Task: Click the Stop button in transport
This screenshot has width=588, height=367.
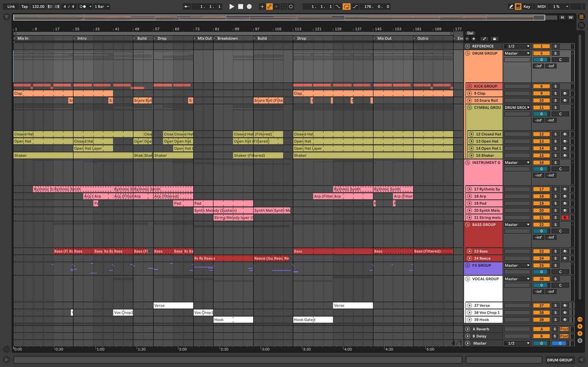Action: (240, 7)
